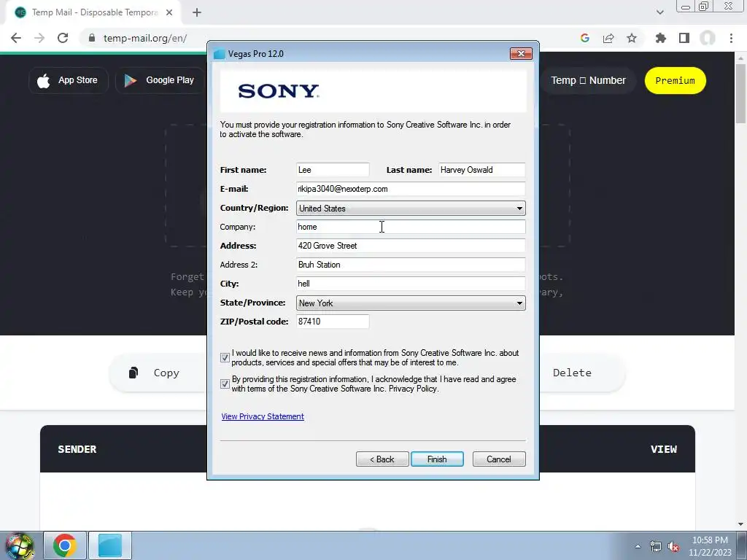Bookmark this page with star icon
This screenshot has width=747, height=560.
click(632, 38)
